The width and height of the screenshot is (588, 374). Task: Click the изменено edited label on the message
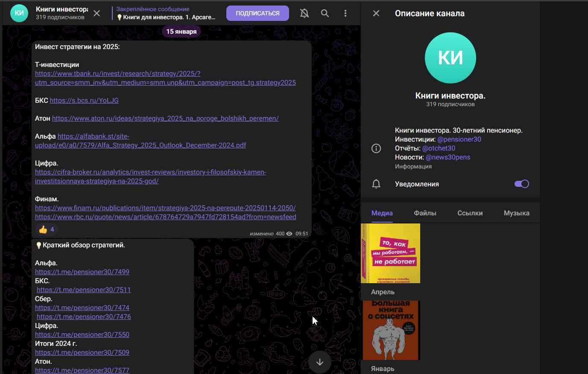(x=262, y=234)
